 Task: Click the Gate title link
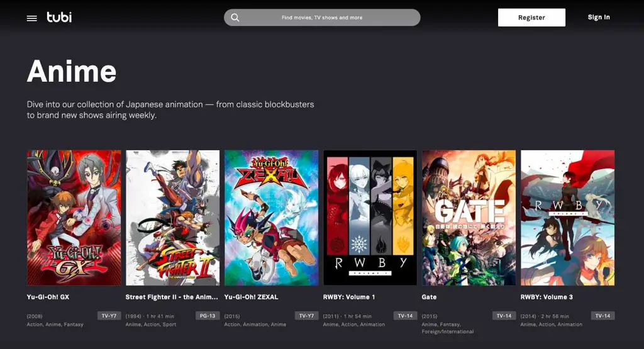[429, 297]
